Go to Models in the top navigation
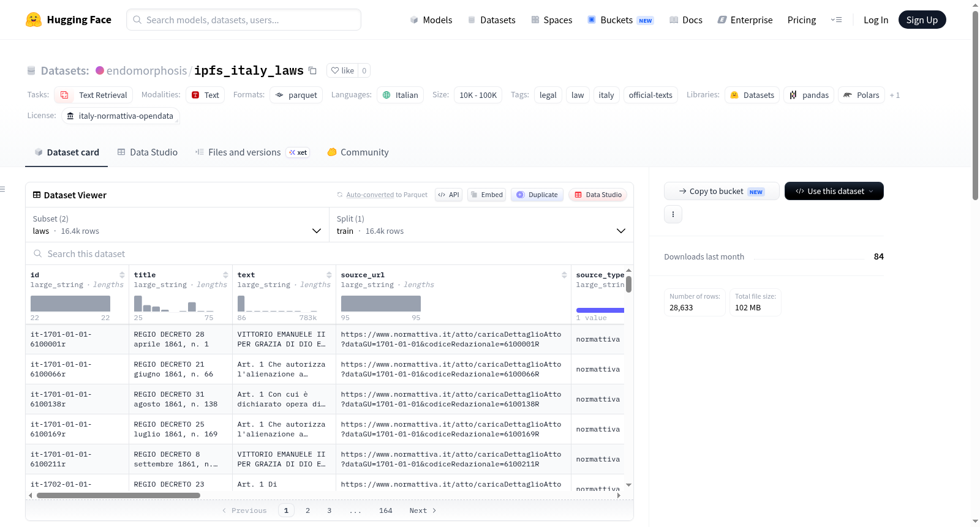980x527 pixels. point(431,20)
